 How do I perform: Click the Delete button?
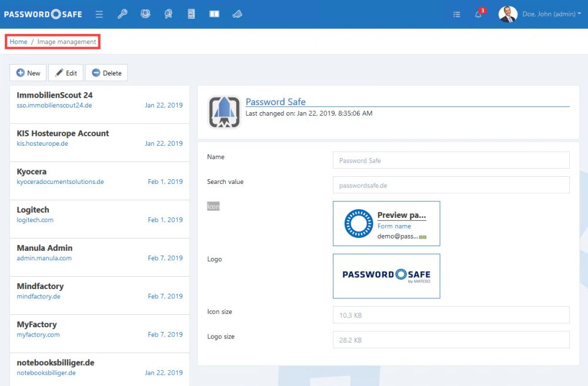pyautogui.click(x=106, y=73)
